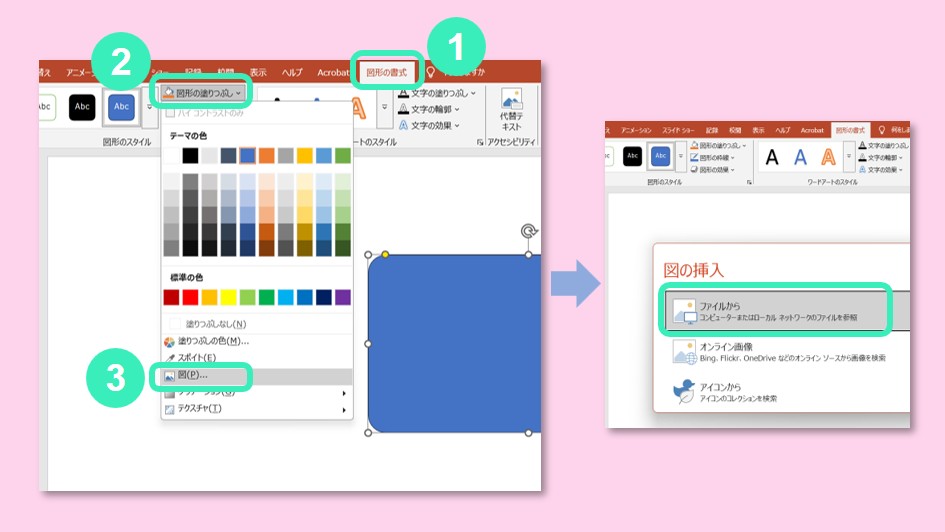Open 図形の枠線 dropdown in right window
This screenshot has height=532, width=945.
(x=712, y=157)
